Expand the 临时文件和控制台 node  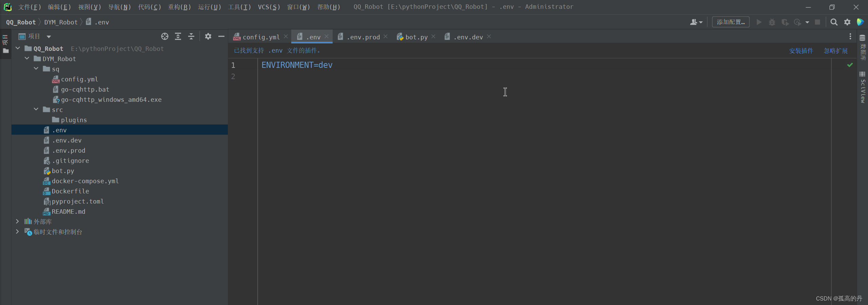(x=18, y=232)
